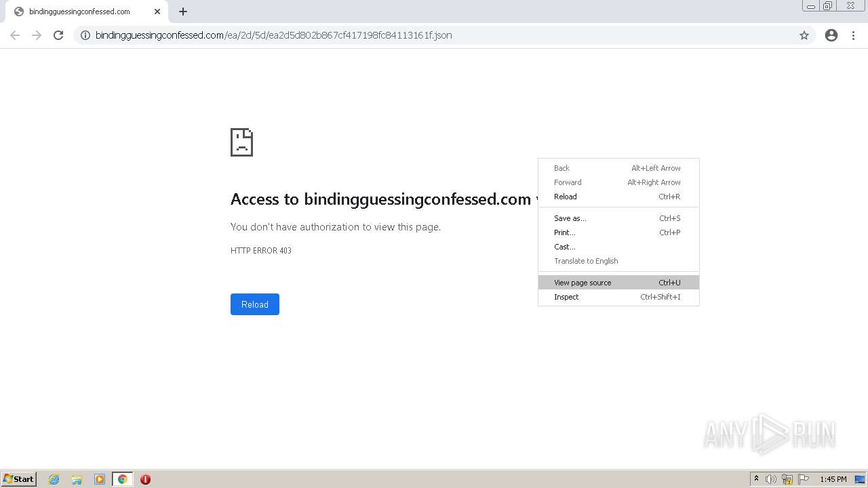Close the bindingguessingconfessed.com tab
Image resolution: width=868 pixels, height=488 pixels.
click(x=157, y=12)
